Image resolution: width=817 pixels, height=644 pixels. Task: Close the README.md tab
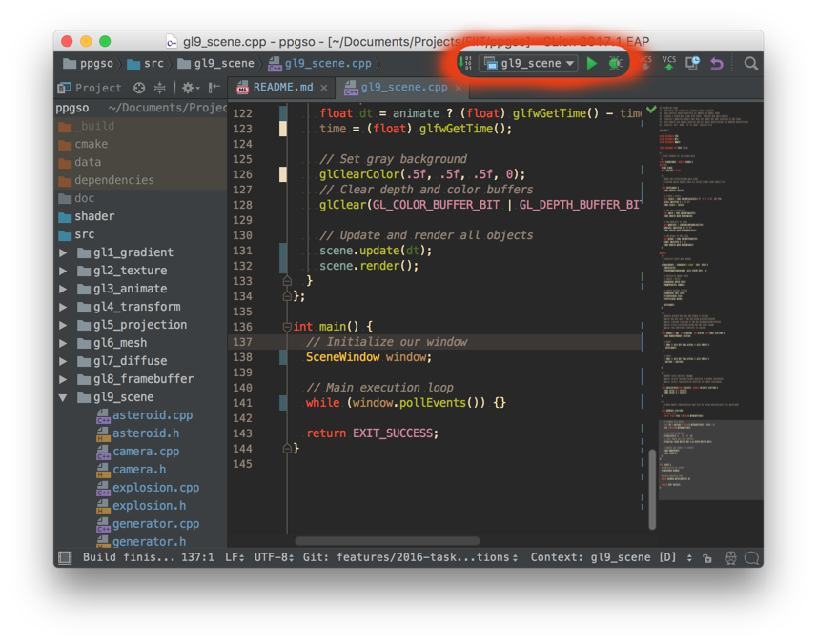(x=324, y=88)
